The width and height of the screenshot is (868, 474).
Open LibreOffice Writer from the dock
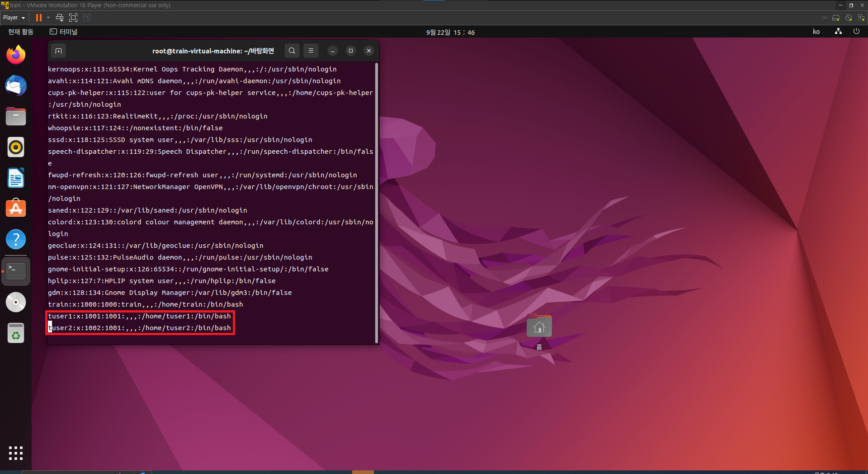coord(16,178)
